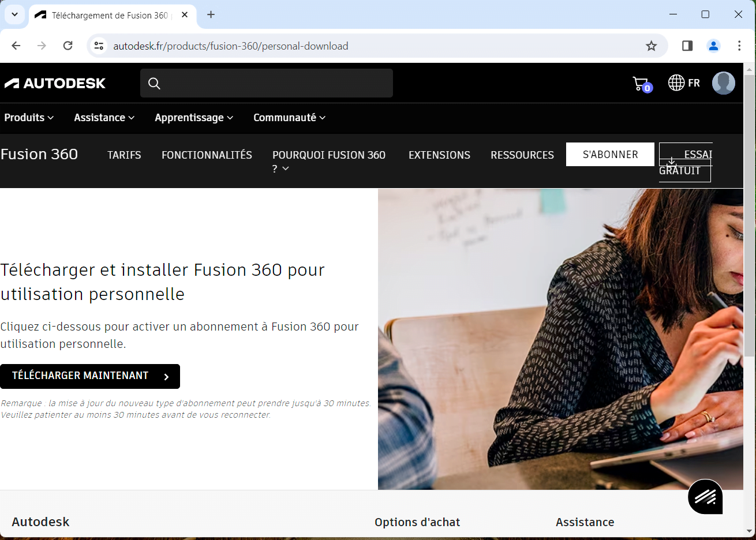This screenshot has height=540, width=756.
Task: Click the page vertical scrollbar
Action: [749, 216]
